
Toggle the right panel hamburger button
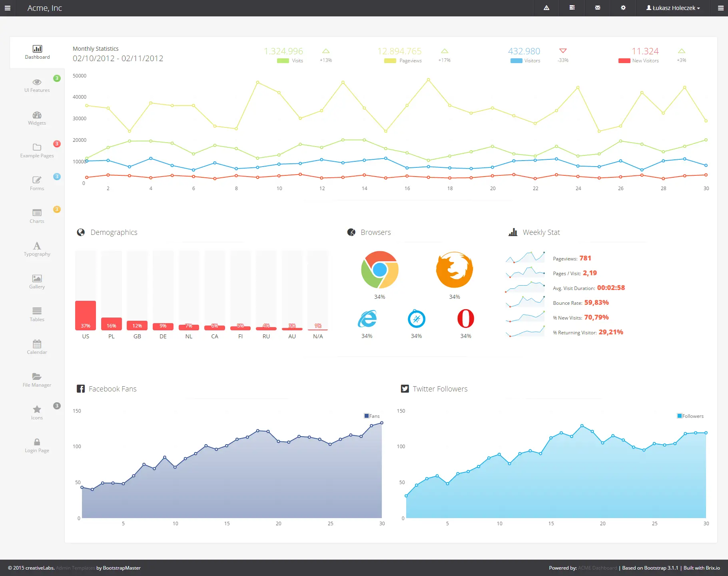click(x=720, y=8)
